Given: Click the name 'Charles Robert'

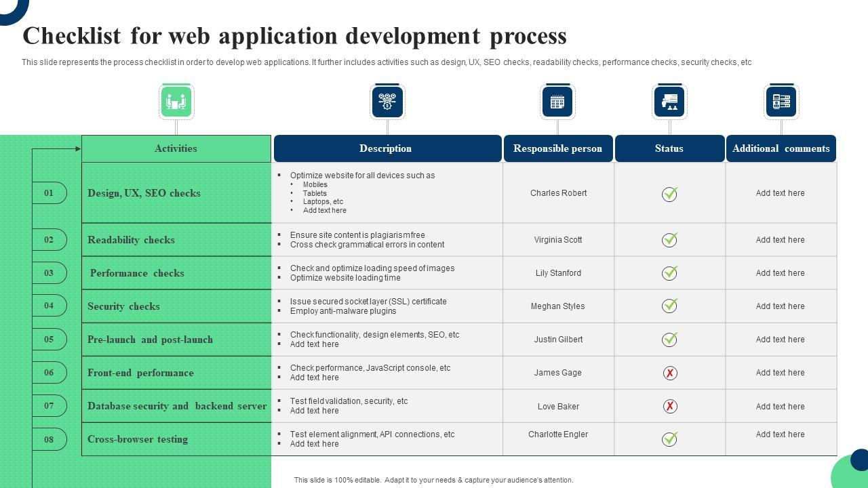Looking at the screenshot, I should coord(558,193).
